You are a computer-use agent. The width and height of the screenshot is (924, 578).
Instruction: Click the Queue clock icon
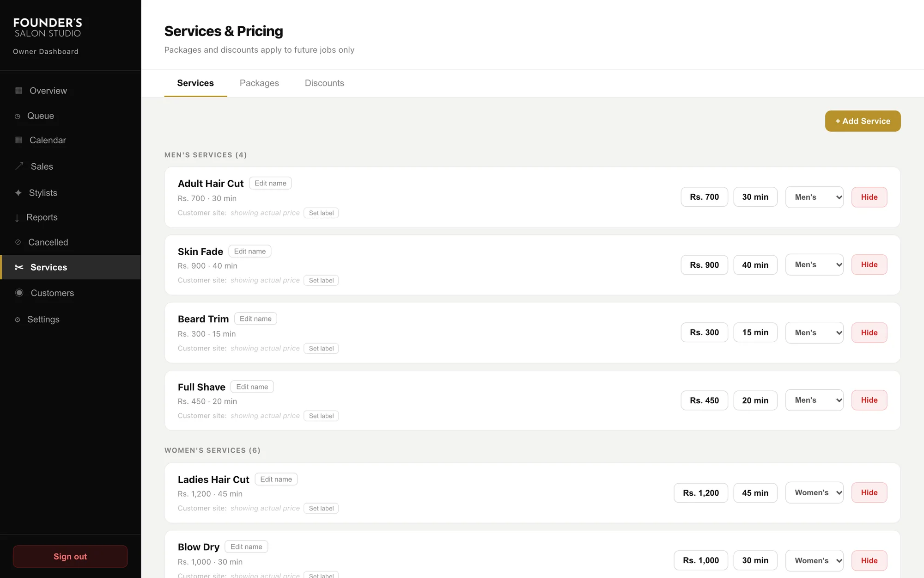tap(18, 116)
